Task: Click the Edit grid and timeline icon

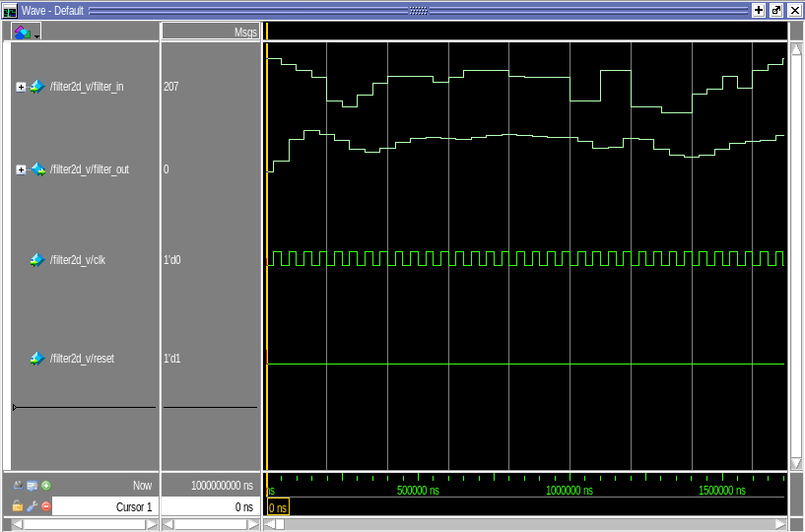Action: pos(32,486)
